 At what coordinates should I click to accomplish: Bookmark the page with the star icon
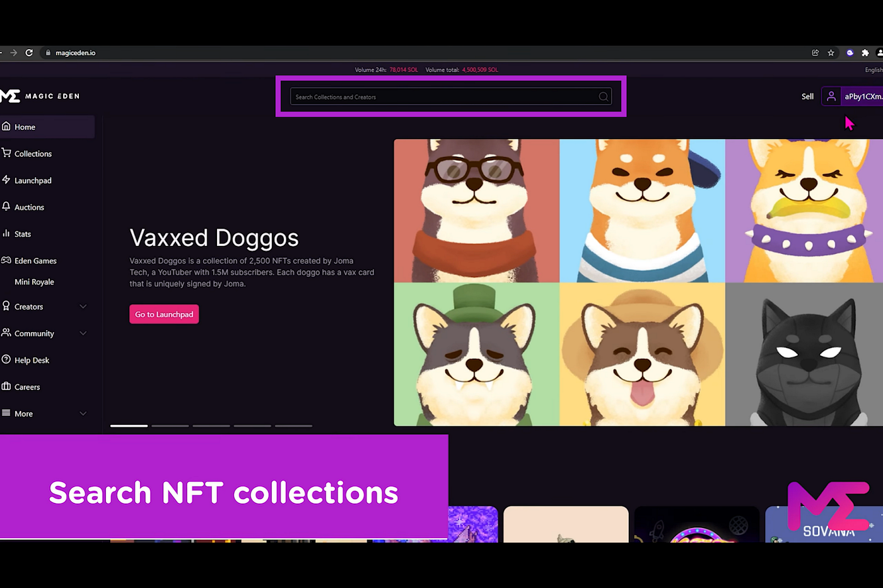coord(831,53)
